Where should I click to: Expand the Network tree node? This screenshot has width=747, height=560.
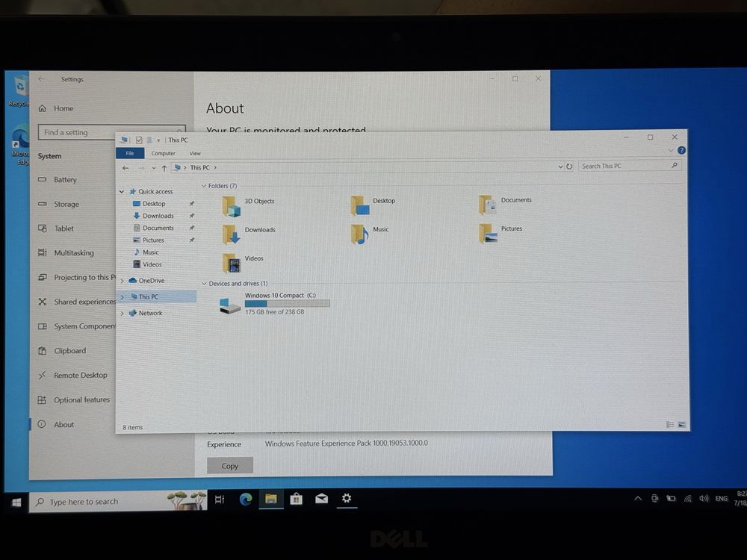click(x=122, y=314)
